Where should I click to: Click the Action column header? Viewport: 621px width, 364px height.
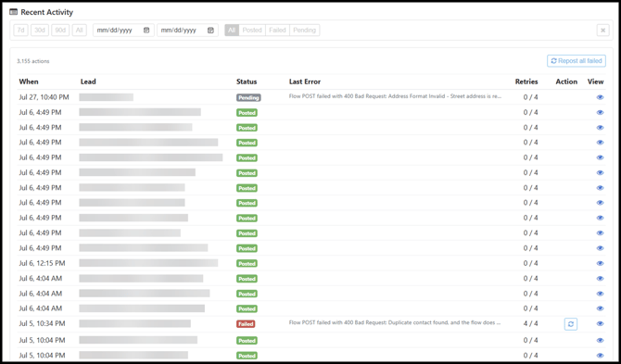566,82
